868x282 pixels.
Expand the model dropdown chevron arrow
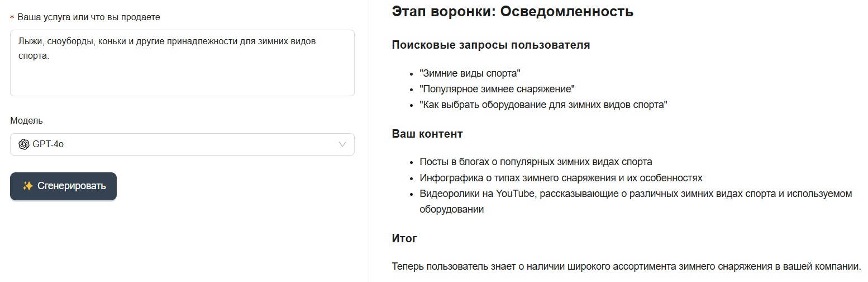pos(342,144)
